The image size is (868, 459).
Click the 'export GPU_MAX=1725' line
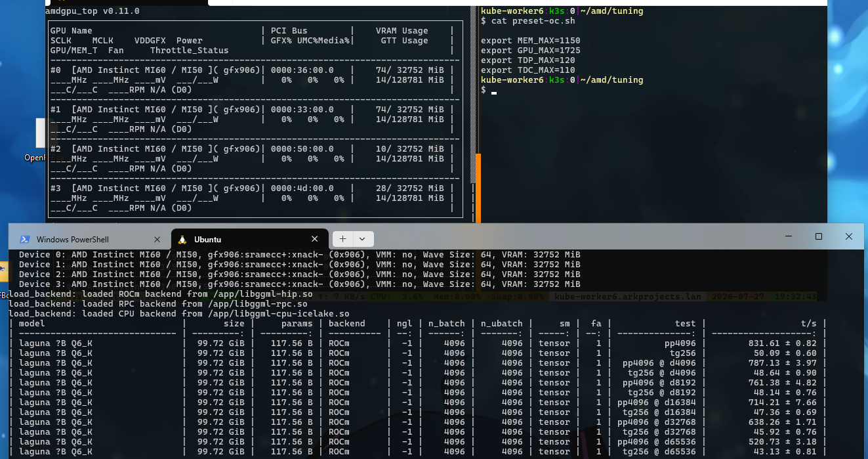pos(531,51)
